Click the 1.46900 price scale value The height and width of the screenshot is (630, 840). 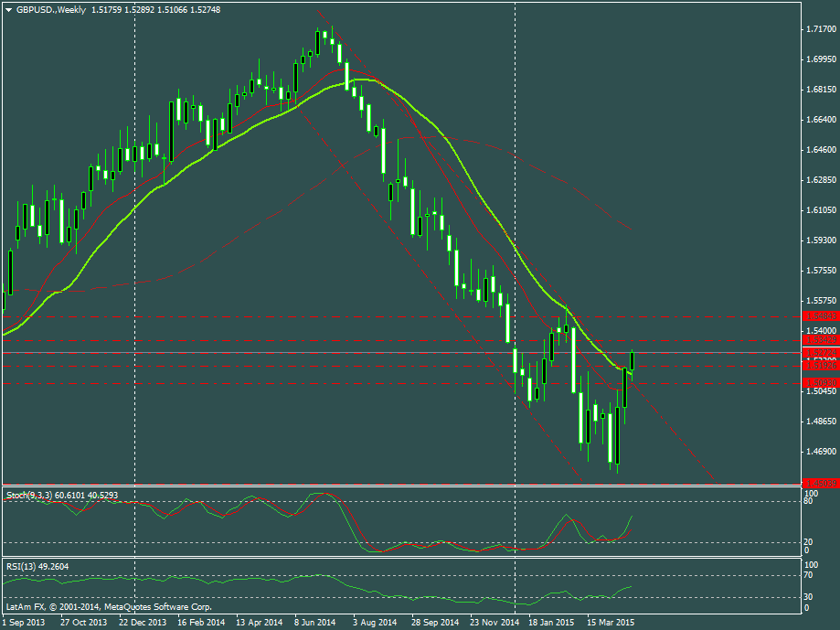[822, 451]
